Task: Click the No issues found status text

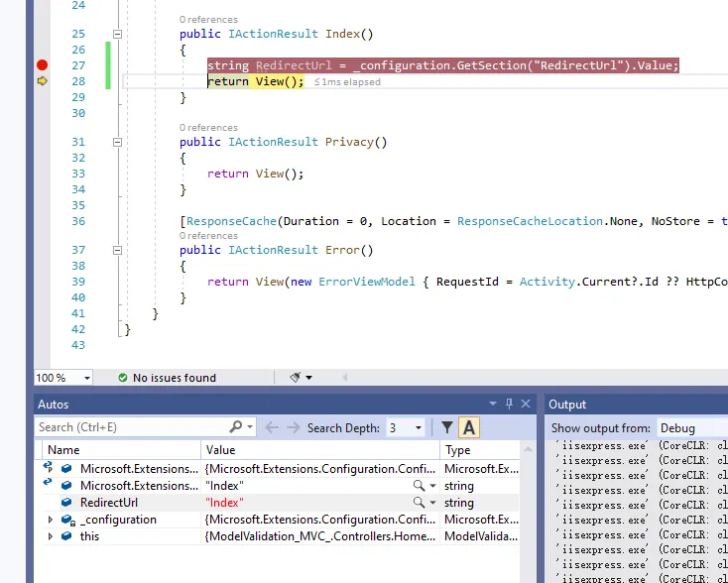Action: 175,378
